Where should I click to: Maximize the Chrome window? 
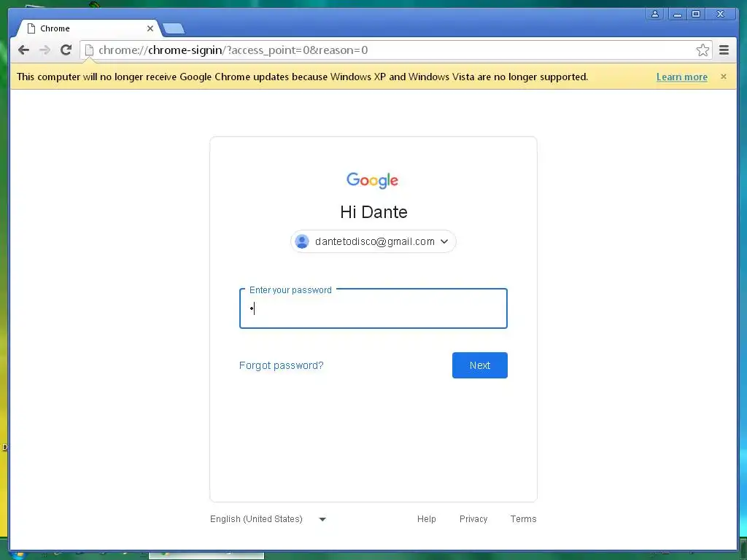tap(696, 14)
